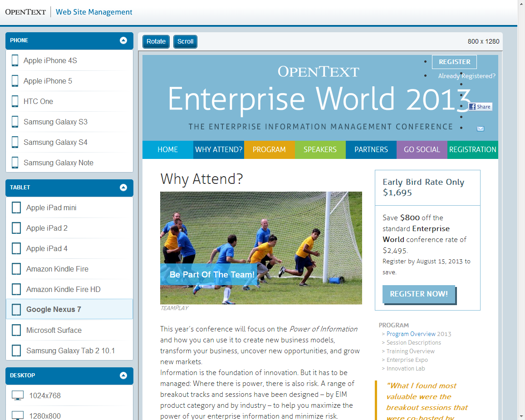Click the 800 x 1280 resolution readout
Image resolution: width=525 pixels, height=420 pixels.
coord(484,41)
